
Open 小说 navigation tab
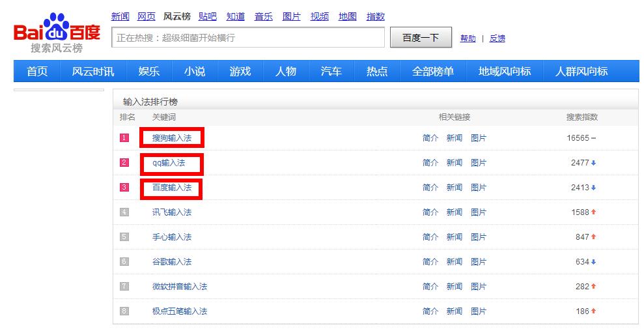[195, 71]
